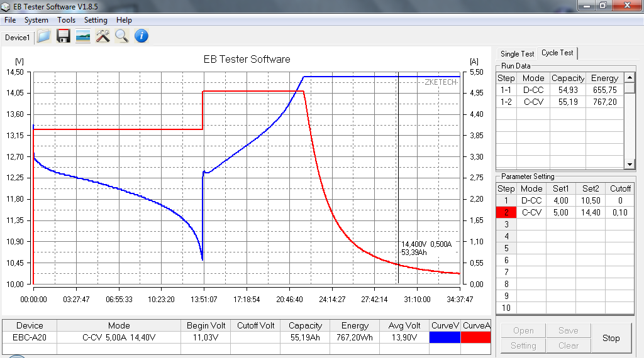Open the System menu

click(36, 20)
